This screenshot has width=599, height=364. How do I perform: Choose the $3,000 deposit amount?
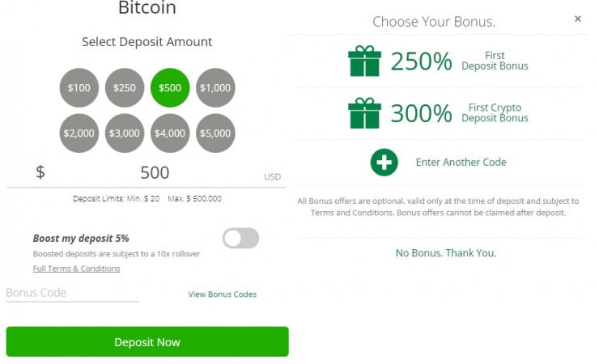click(125, 133)
